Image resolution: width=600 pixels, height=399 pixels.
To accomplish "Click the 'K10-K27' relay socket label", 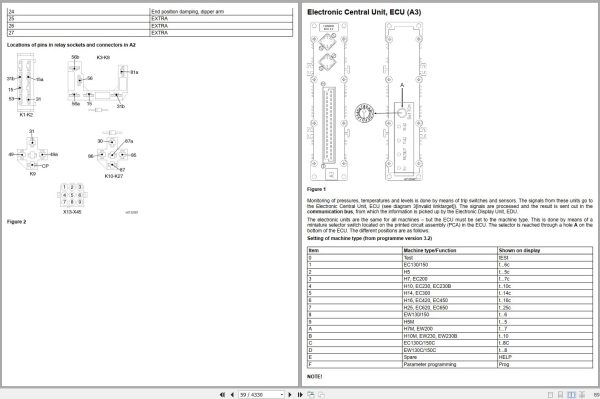I will coord(114,176).
